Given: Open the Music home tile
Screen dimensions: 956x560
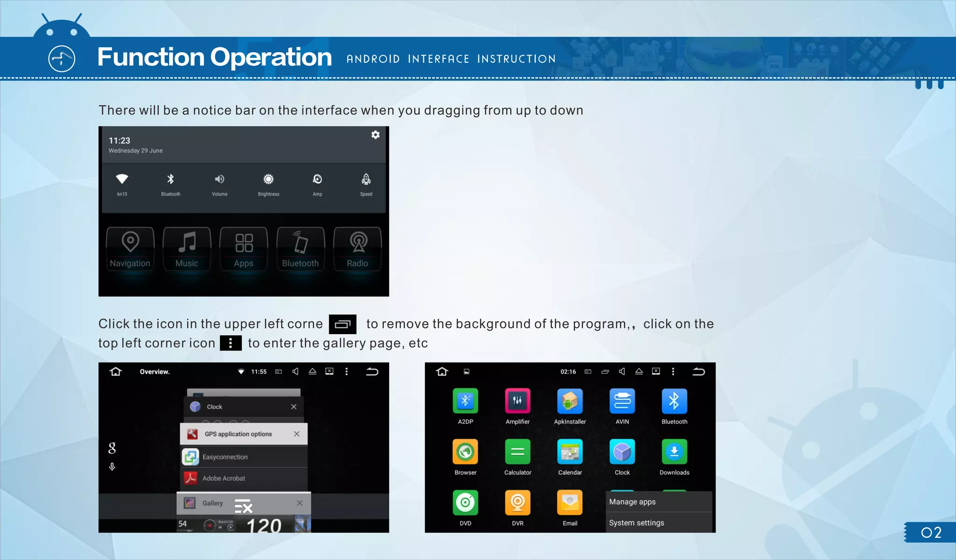Looking at the screenshot, I should (x=187, y=249).
